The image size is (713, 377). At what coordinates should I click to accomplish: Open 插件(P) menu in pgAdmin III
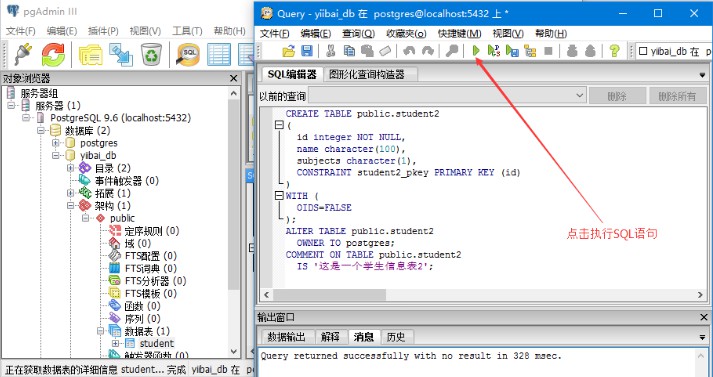[x=103, y=31]
